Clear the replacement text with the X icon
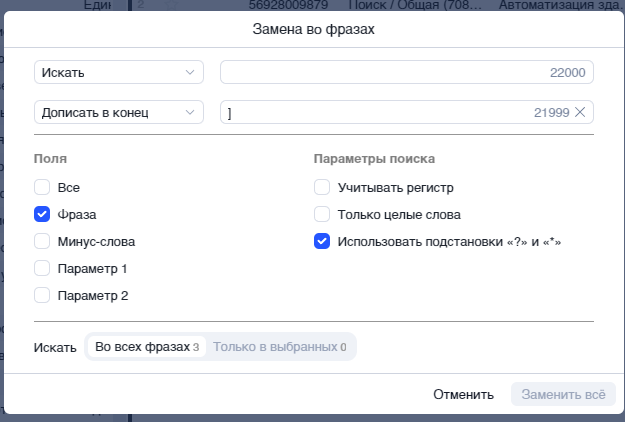The height and width of the screenshot is (422, 625). tap(580, 112)
